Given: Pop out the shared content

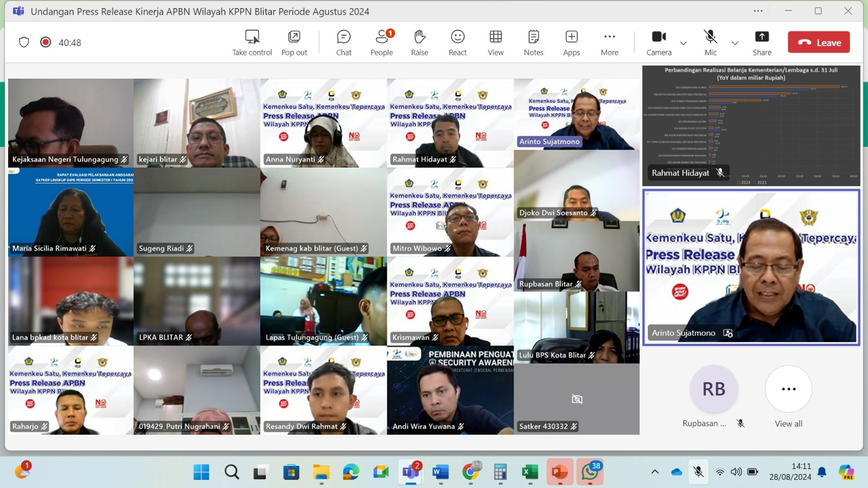Looking at the screenshot, I should pos(294,42).
